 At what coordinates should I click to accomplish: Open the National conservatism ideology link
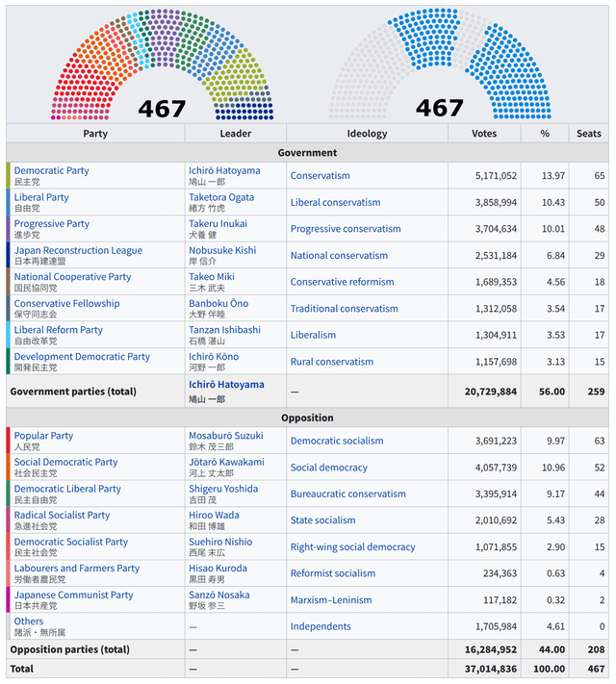click(x=339, y=256)
